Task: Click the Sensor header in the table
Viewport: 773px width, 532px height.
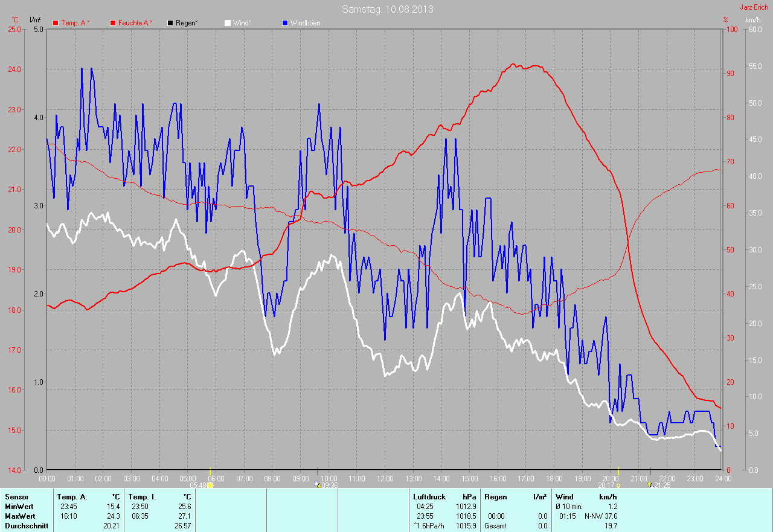Action: point(16,496)
